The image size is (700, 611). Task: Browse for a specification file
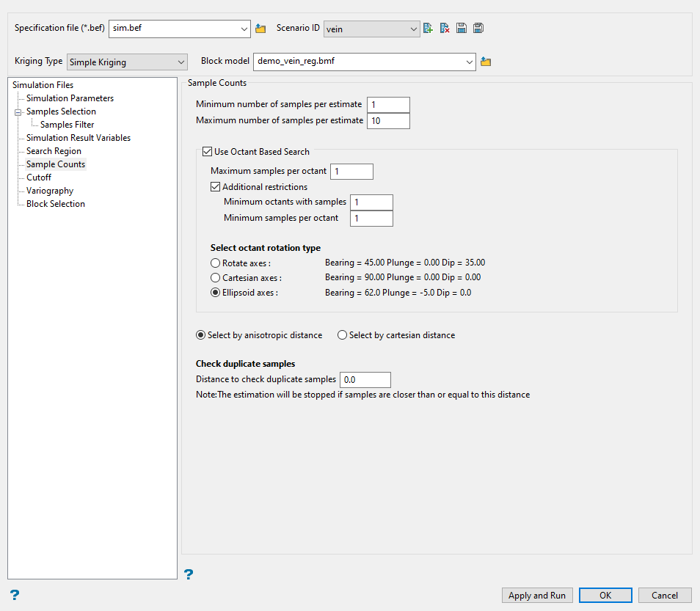(x=260, y=29)
